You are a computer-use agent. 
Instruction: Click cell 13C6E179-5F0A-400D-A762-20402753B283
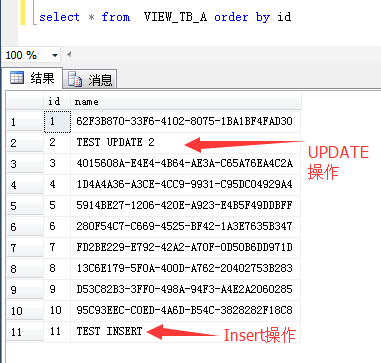pyautogui.click(x=186, y=269)
